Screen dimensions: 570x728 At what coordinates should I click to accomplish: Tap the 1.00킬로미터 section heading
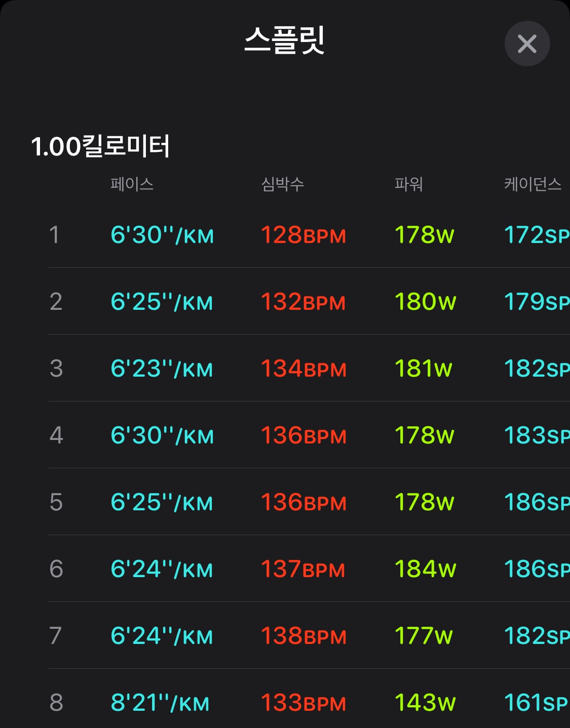[100, 146]
